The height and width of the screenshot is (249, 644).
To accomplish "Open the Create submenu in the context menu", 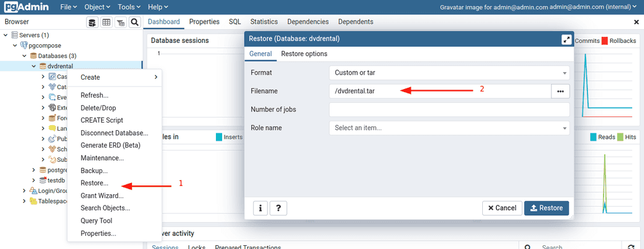I will click(x=114, y=77).
